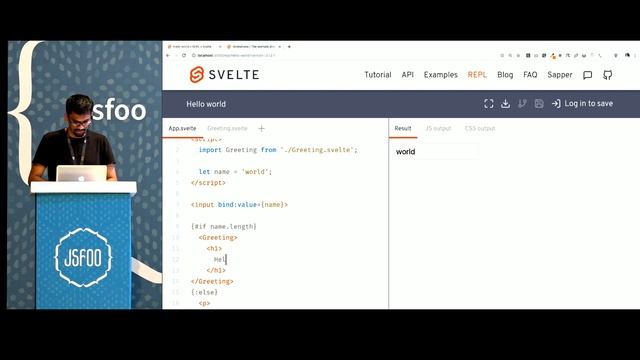Viewport: 640px width, 360px height.
Task: Add a new component with plus
Action: tap(261, 129)
